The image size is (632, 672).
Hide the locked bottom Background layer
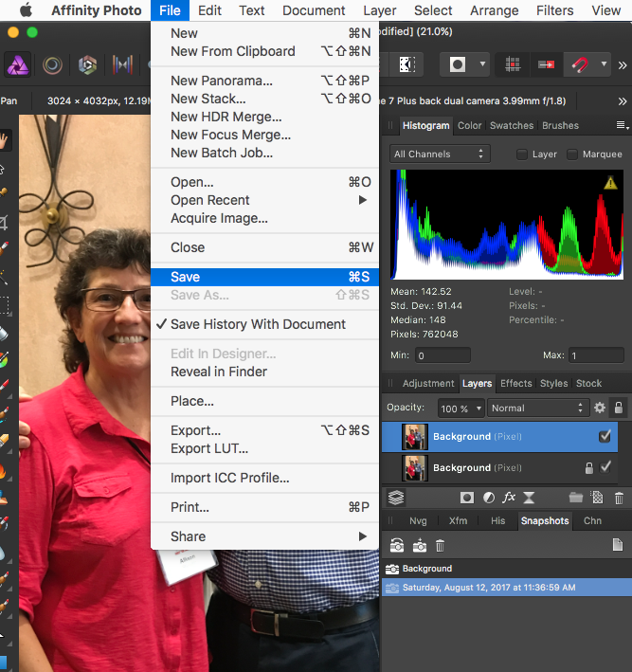605,466
